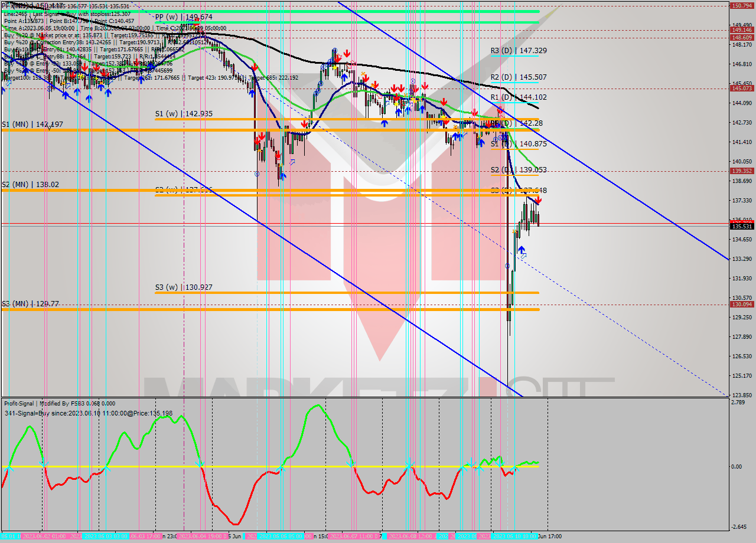Select the S2 (MN) 138.02 label

(30, 184)
